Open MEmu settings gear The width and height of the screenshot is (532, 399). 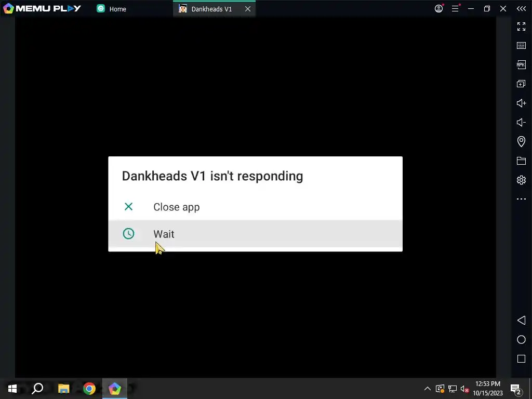click(521, 180)
